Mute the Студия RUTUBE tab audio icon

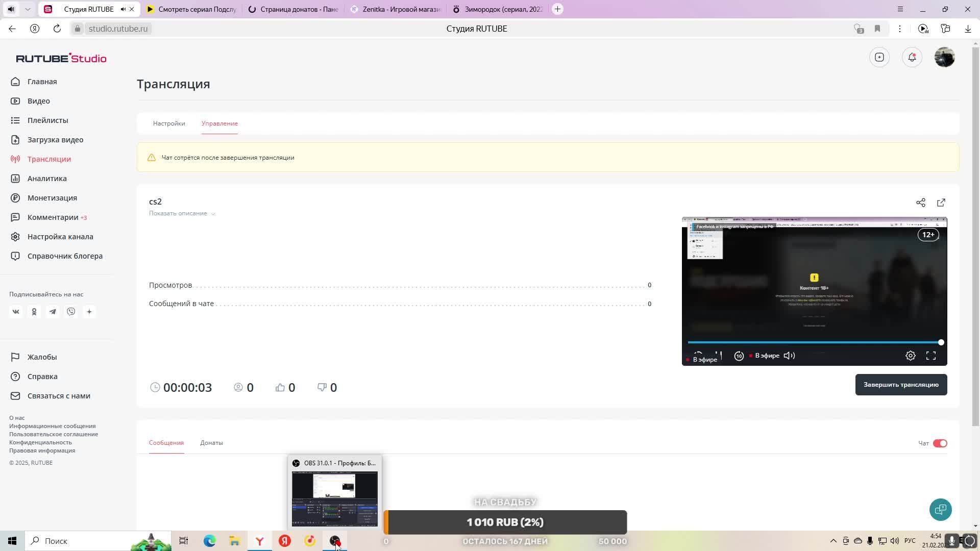click(x=123, y=9)
